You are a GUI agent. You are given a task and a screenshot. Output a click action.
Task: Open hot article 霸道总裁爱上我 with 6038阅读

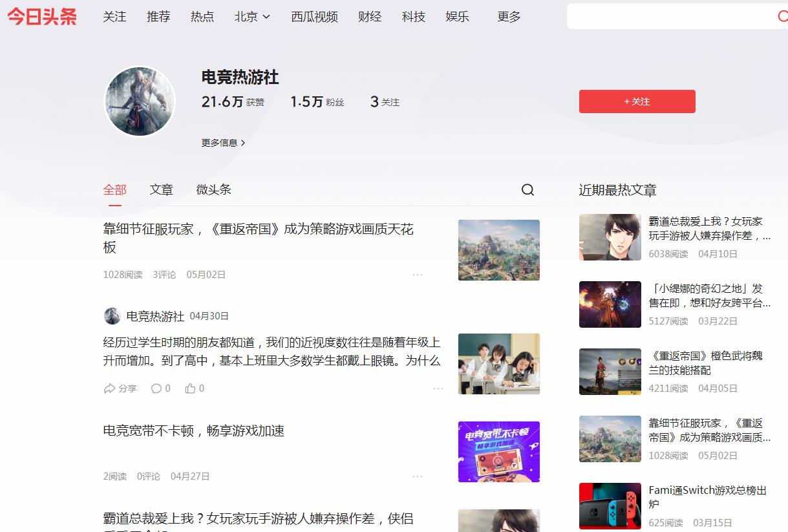click(710, 228)
